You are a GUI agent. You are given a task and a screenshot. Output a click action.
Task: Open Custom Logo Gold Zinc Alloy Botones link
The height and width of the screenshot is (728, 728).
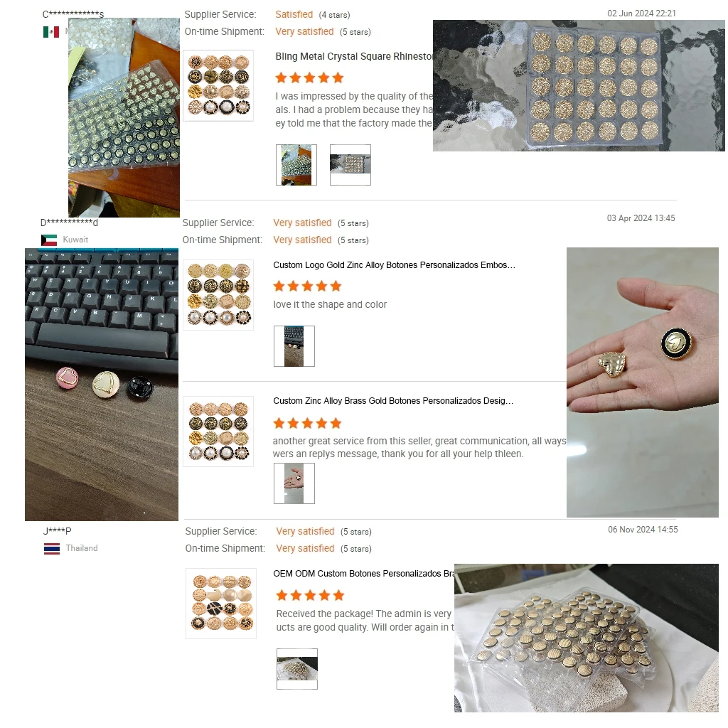[394, 265]
